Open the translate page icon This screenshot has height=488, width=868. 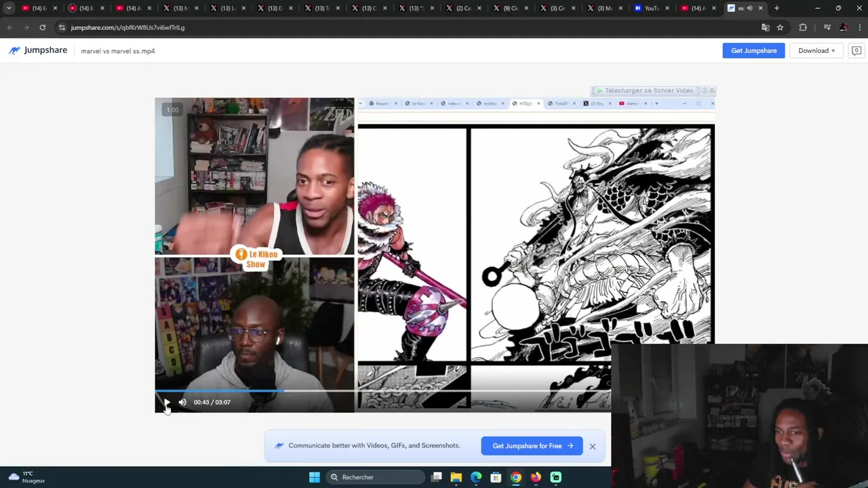pyautogui.click(x=766, y=27)
